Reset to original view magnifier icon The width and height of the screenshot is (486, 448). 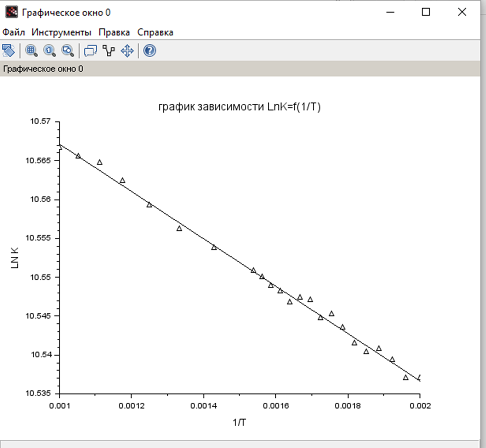tap(50, 50)
